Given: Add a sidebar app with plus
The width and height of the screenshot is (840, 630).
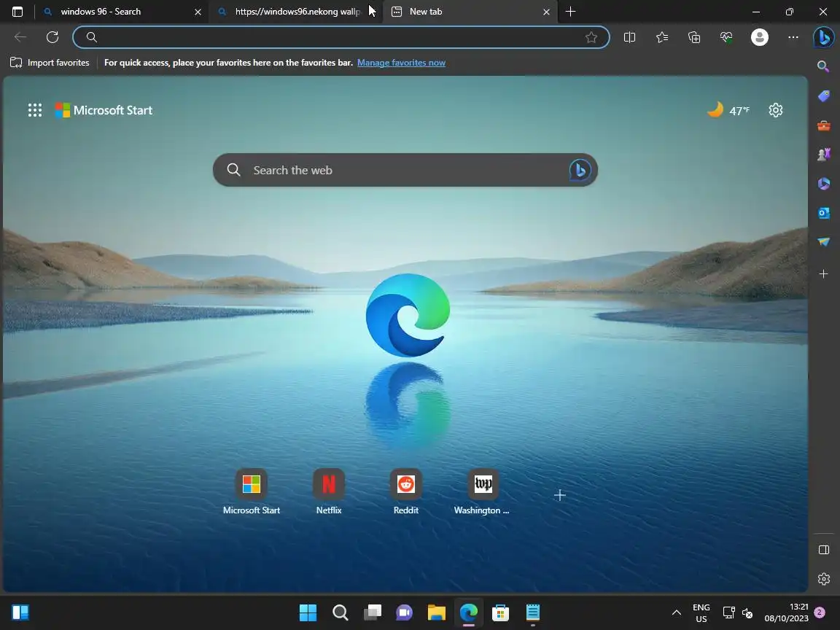Looking at the screenshot, I should [x=823, y=273].
